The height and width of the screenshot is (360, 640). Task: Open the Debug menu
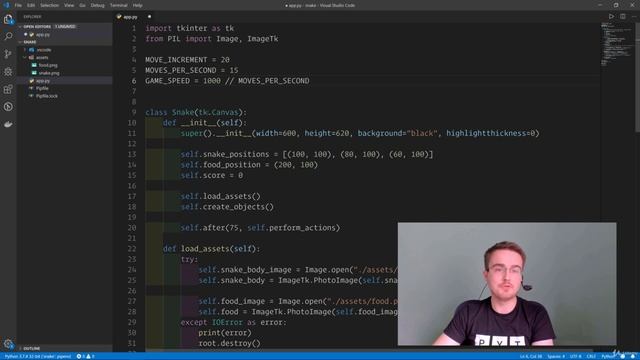point(98,5)
